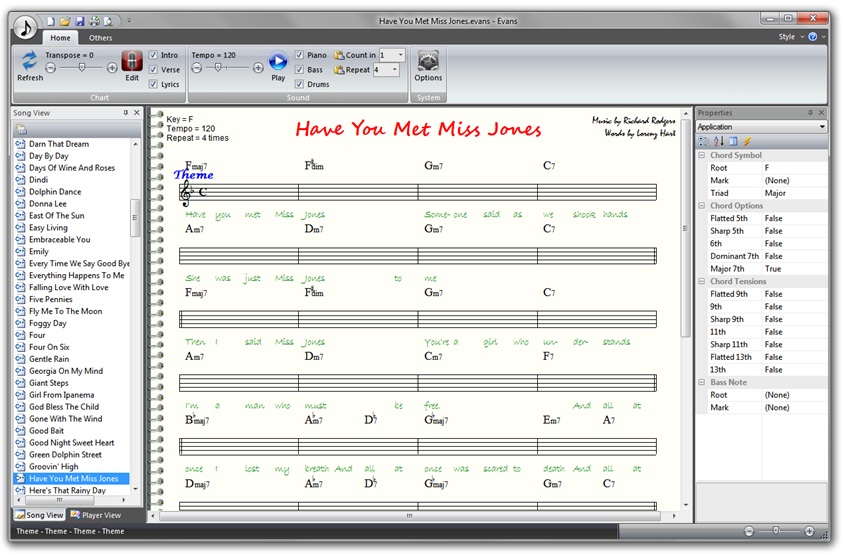Click the Fmaj7 chord above Theme
844x555 pixels.
pyautogui.click(x=196, y=165)
